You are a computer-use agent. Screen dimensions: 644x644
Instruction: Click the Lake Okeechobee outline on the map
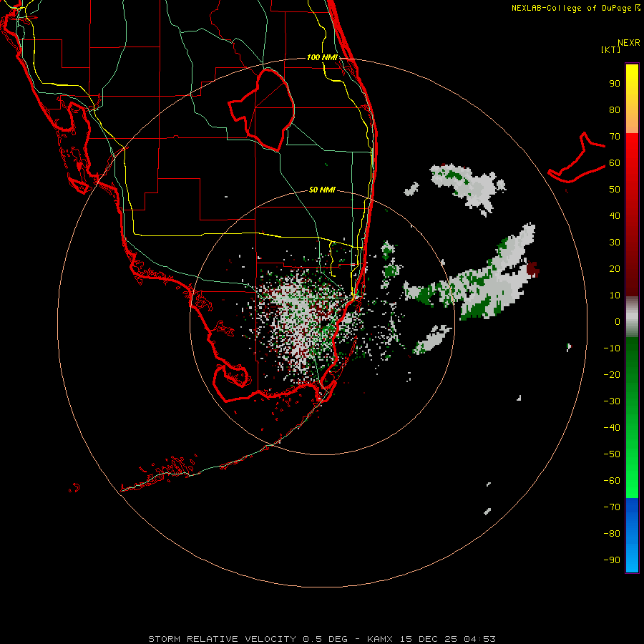pyautogui.click(x=262, y=109)
